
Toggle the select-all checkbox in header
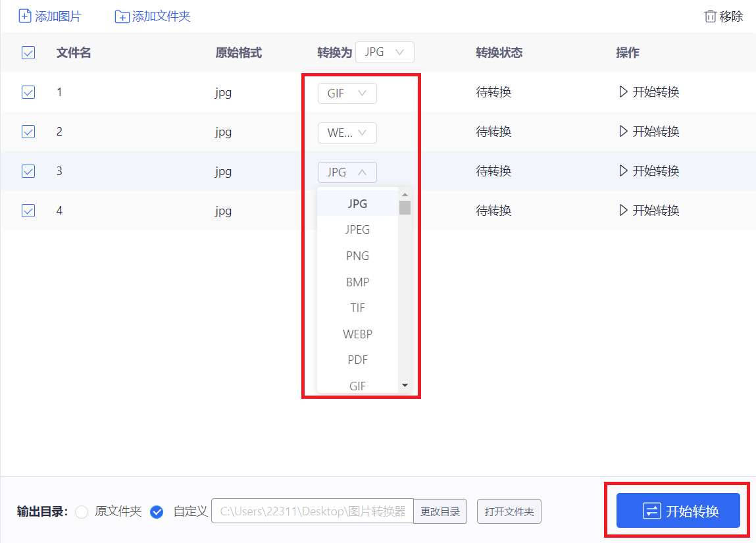point(28,53)
